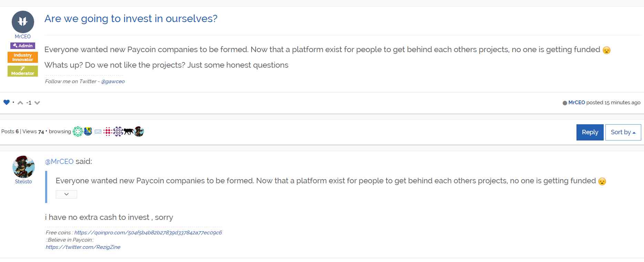Click the 'posted 15 minutes ago' timestamp
Viewport: 644px width, 262px height.
pos(613,103)
